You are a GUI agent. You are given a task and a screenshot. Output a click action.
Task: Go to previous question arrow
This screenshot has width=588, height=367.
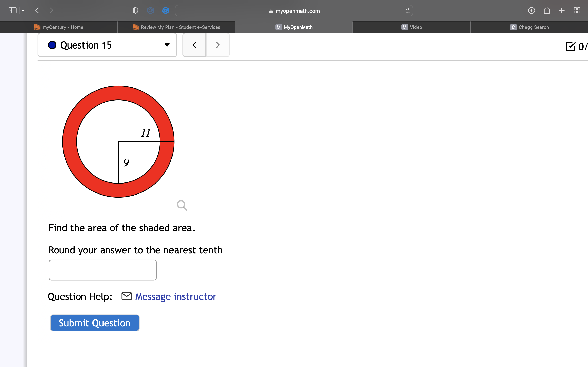[x=194, y=45]
